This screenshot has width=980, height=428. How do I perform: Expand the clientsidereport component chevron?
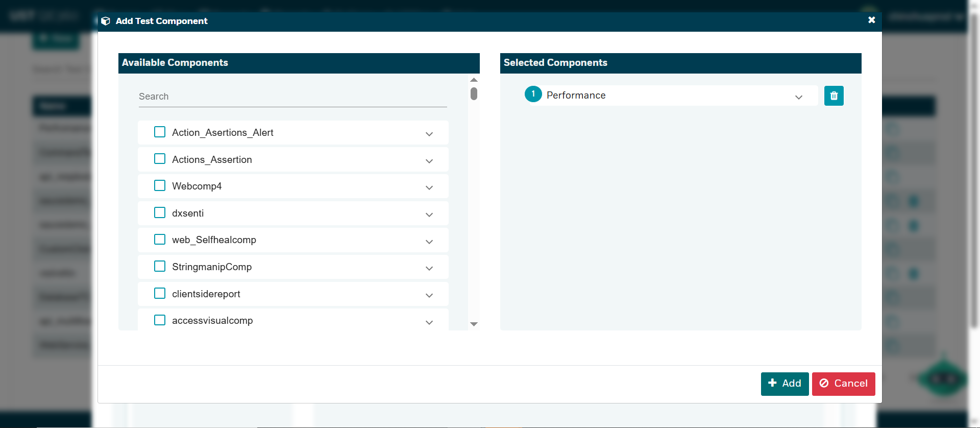coord(429,295)
